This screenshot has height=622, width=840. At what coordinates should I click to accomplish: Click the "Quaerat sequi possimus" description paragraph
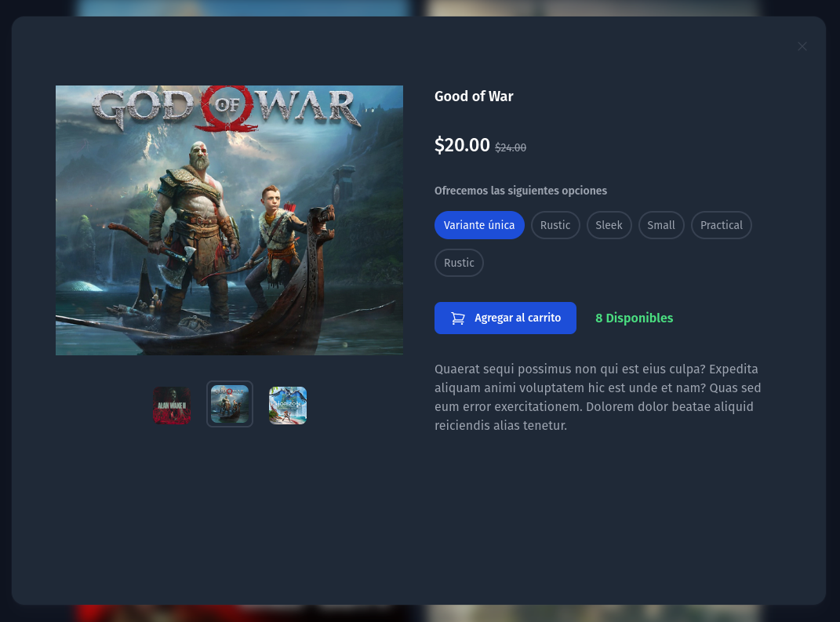click(x=598, y=398)
